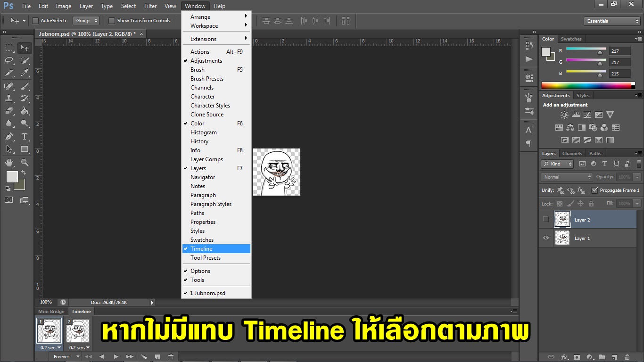Toggle Timeline panel in Window menu

point(216,249)
